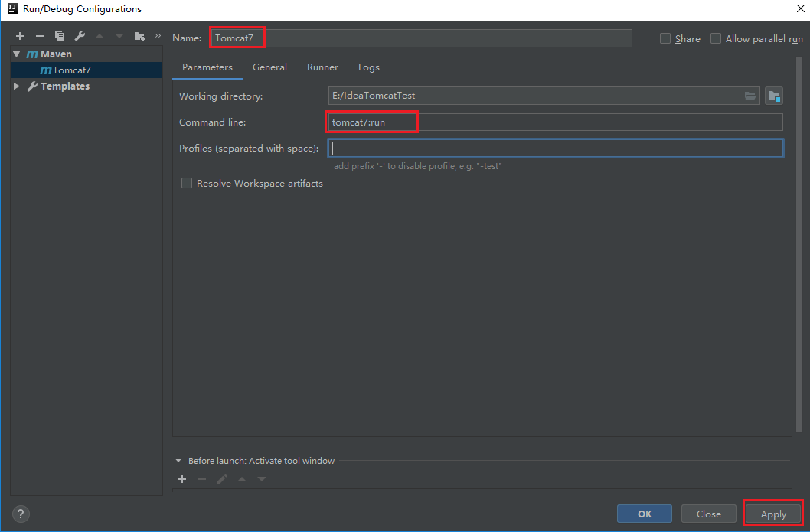Select a Maven project for the working directory
The height and width of the screenshot is (532, 810).
click(x=774, y=96)
